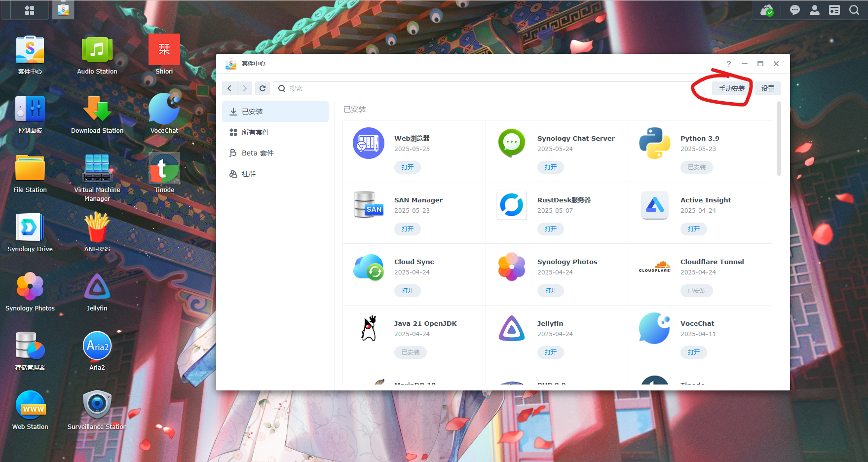Select the 已安装 sidebar tab

click(x=275, y=112)
